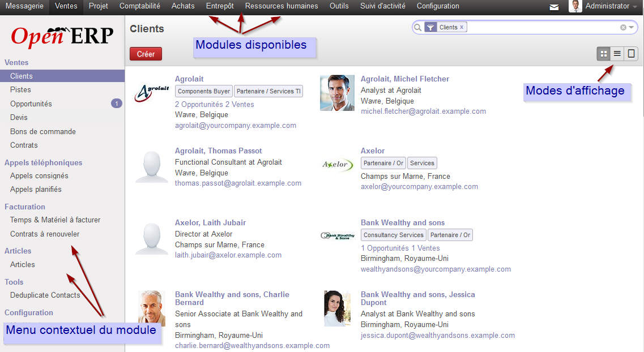644x352 pixels.
Task: Click the agrolait@yourcompany.example.com email
Action: coord(236,126)
